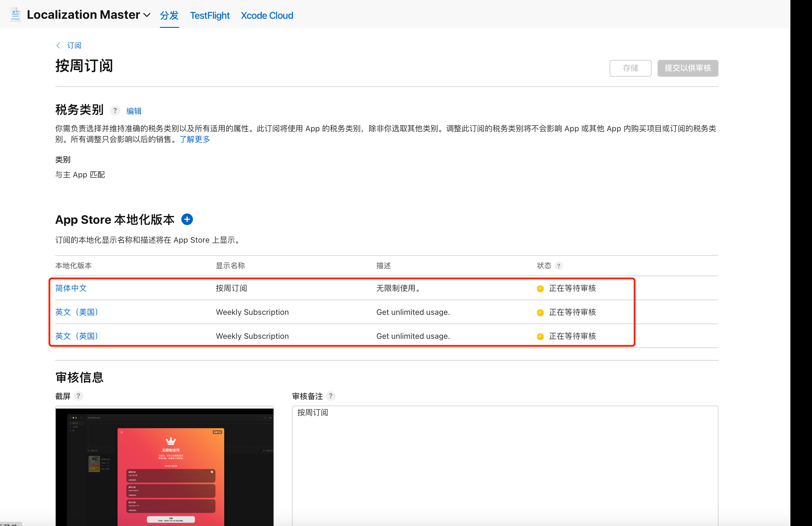Switch to the 分发 tab

pyautogui.click(x=169, y=15)
